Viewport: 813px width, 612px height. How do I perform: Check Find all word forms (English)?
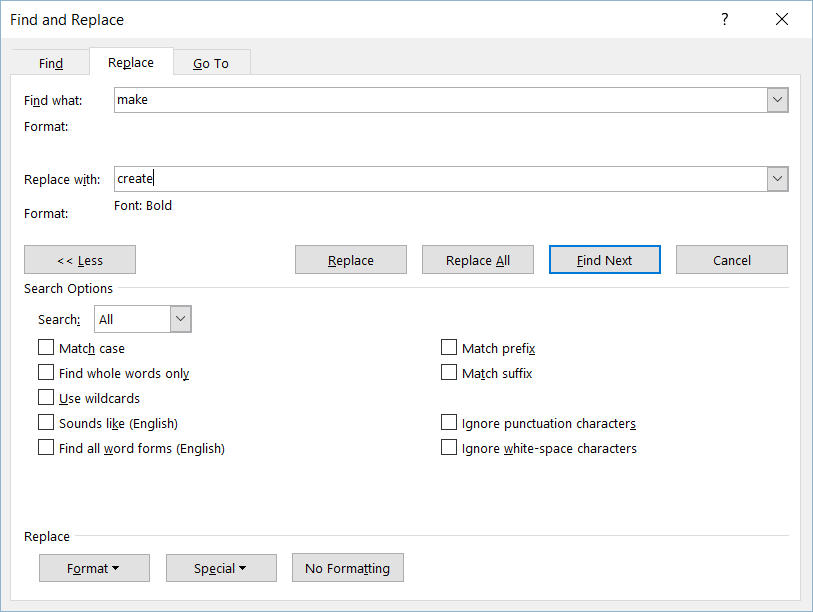(46, 447)
